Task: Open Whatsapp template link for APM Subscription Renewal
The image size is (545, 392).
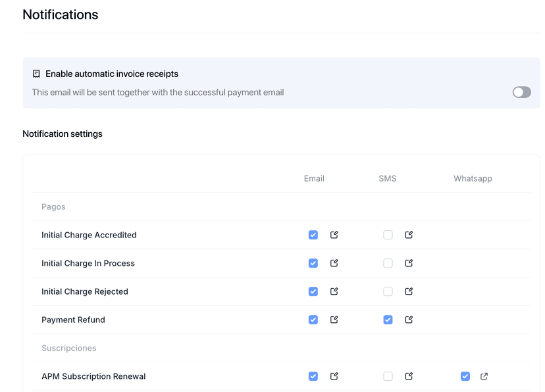Action: (484, 376)
